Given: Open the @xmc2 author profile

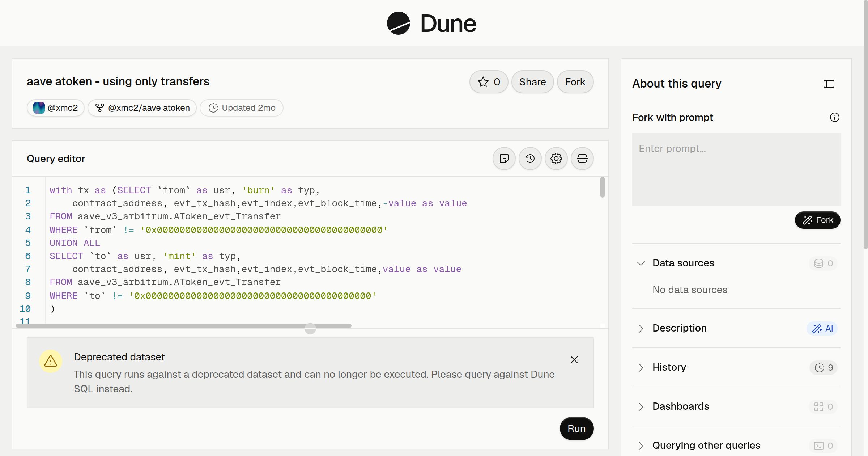Looking at the screenshot, I should (x=56, y=108).
